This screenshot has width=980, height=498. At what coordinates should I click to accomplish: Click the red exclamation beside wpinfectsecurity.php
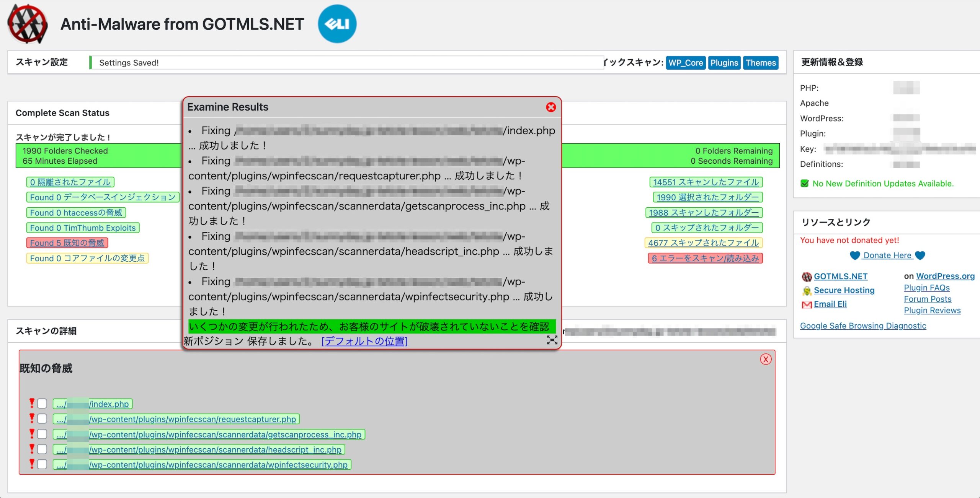[32, 464]
